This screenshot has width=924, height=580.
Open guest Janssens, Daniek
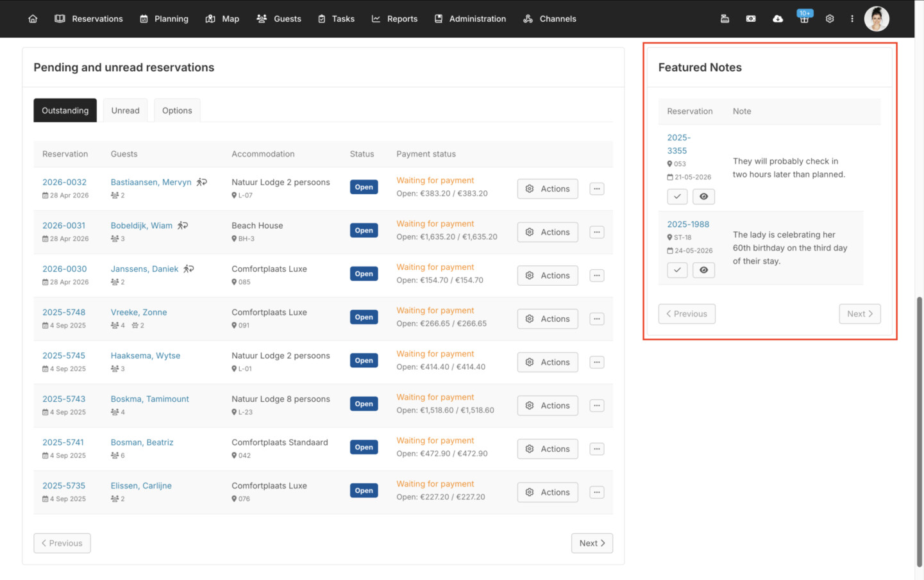point(144,269)
